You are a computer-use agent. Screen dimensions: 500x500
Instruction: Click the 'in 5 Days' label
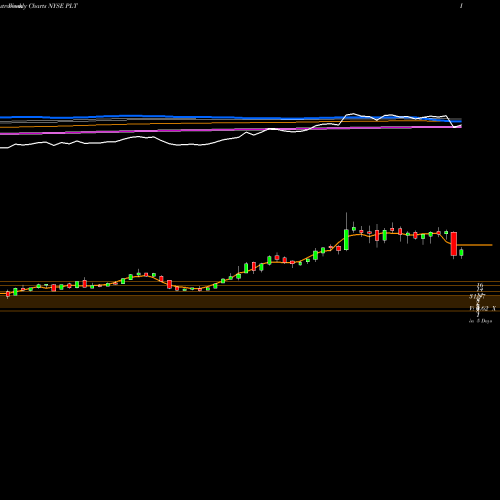[x=480, y=321]
